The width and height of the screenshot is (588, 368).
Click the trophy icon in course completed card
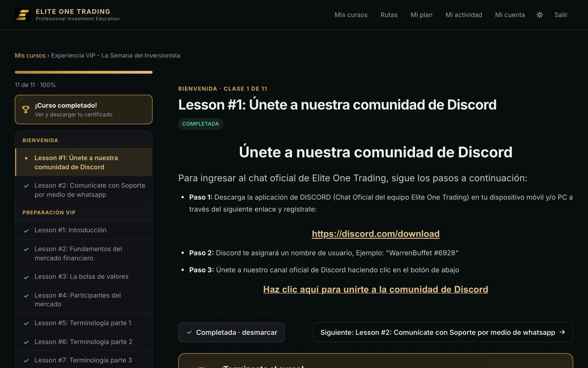pos(26,110)
